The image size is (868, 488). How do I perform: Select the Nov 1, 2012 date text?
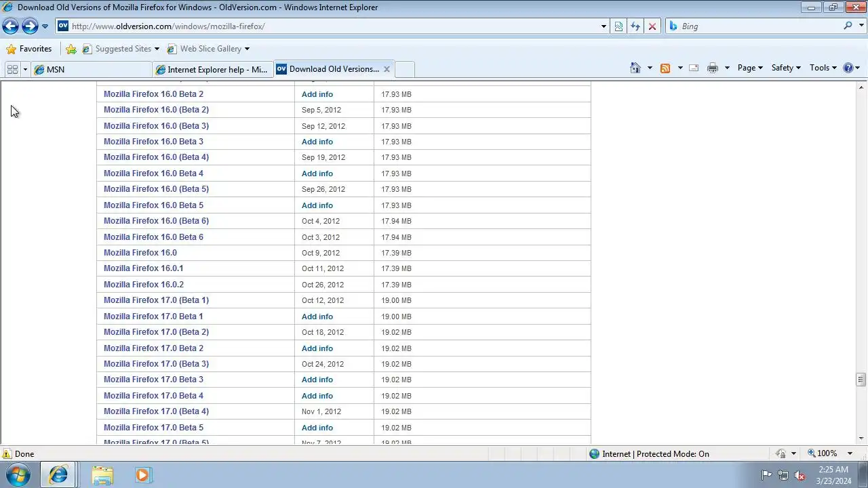[x=321, y=411]
